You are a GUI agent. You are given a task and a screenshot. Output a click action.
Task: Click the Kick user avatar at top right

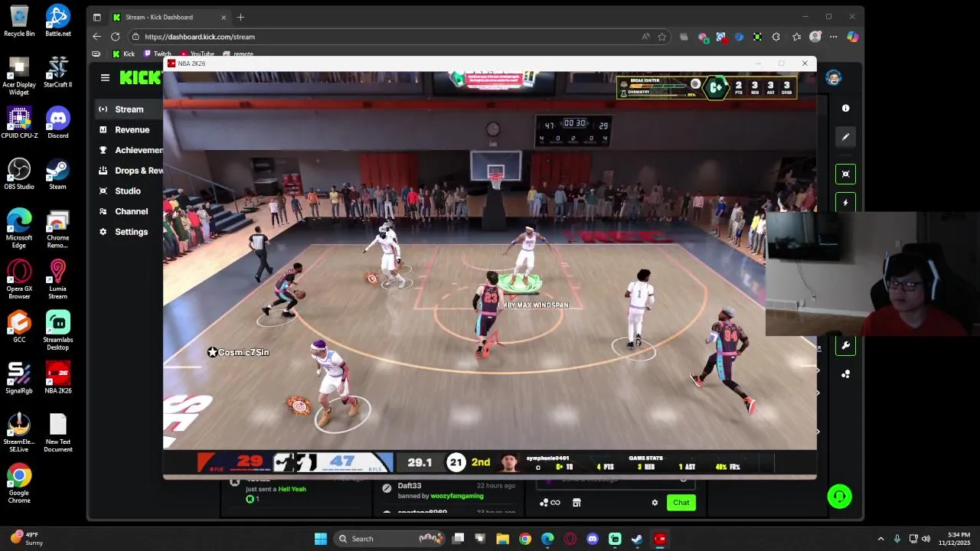[834, 77]
